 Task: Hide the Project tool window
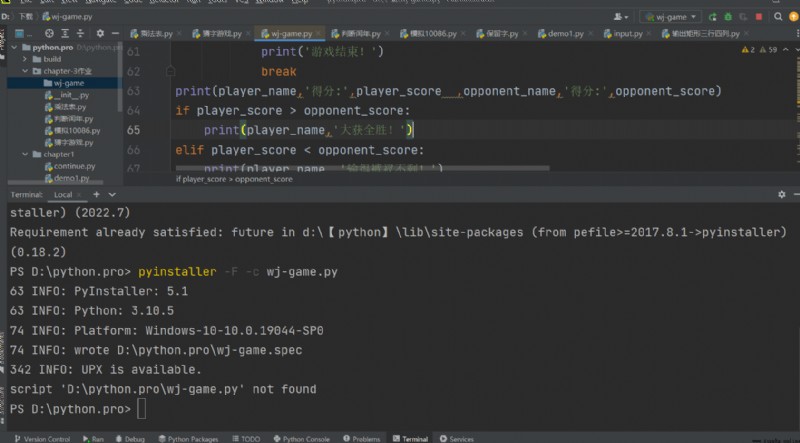click(x=115, y=33)
